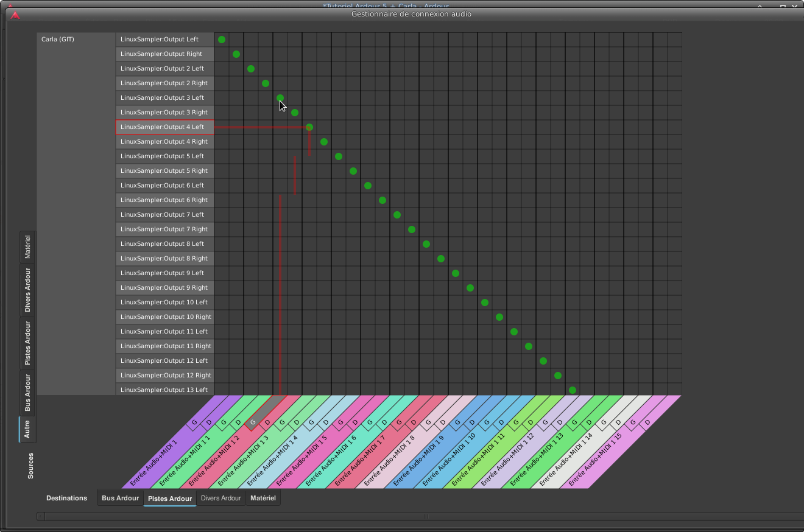
Task: Select the 'LinuxSampler:Output 3 Right' row label
Action: [165, 113]
